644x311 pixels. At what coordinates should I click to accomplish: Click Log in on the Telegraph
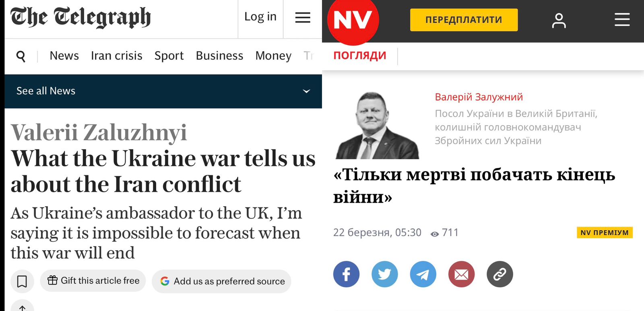(260, 17)
